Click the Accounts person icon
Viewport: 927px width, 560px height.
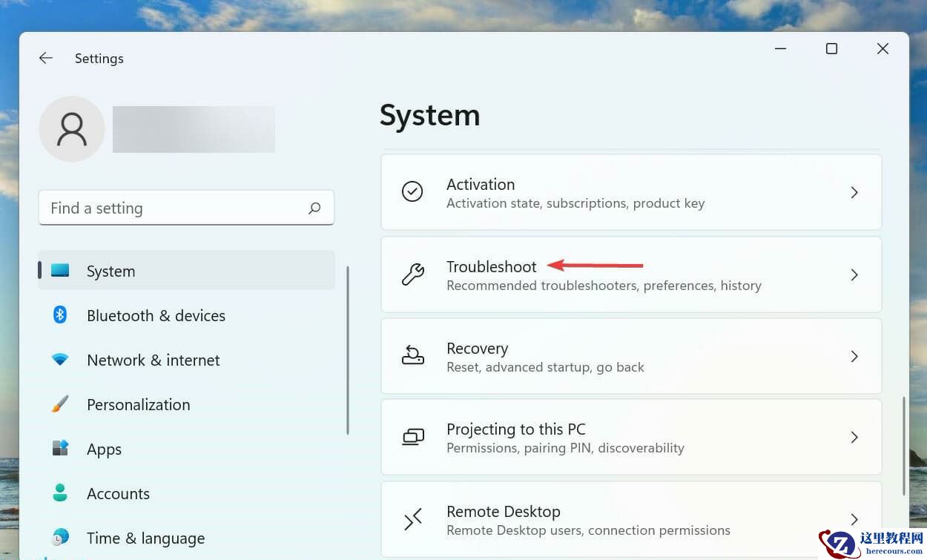(x=60, y=493)
